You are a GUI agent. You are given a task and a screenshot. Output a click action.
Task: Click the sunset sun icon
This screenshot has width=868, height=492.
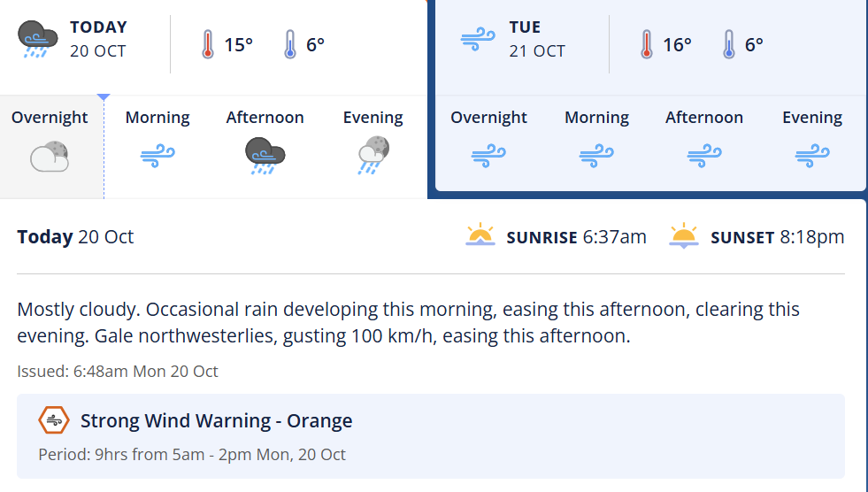pos(684,237)
